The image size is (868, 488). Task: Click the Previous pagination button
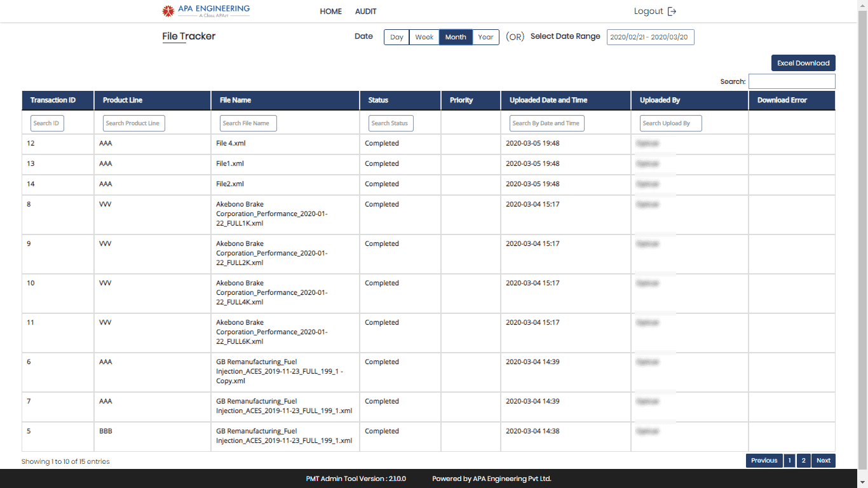764,461
